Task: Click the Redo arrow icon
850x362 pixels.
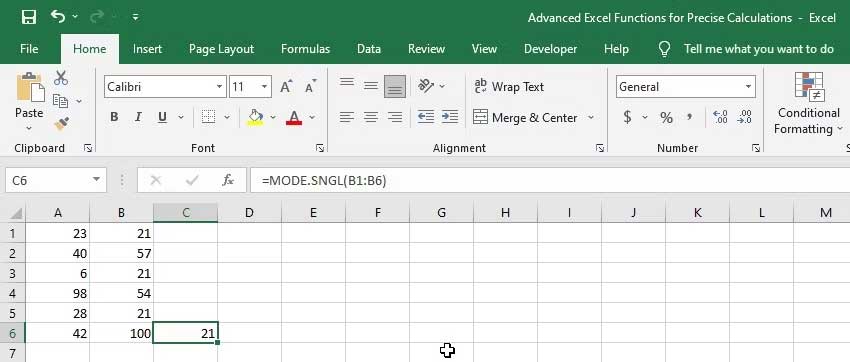Action: 96,17
